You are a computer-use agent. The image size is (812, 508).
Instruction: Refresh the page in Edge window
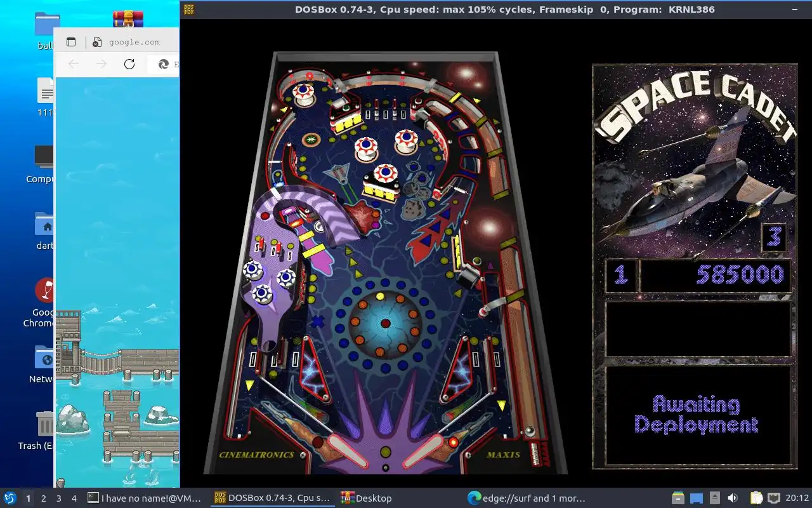[x=129, y=64]
